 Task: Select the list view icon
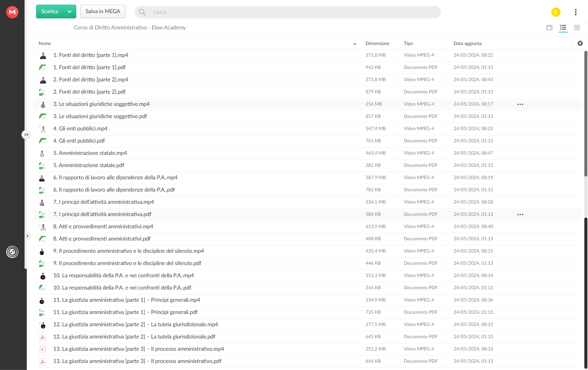(563, 28)
